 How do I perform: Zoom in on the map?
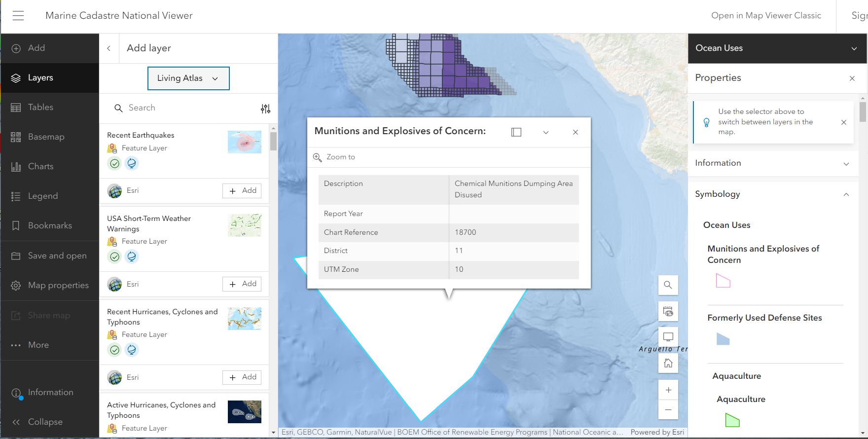[668, 390]
